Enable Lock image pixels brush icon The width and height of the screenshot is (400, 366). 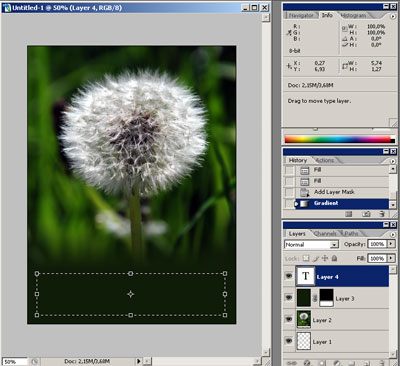coord(316,258)
